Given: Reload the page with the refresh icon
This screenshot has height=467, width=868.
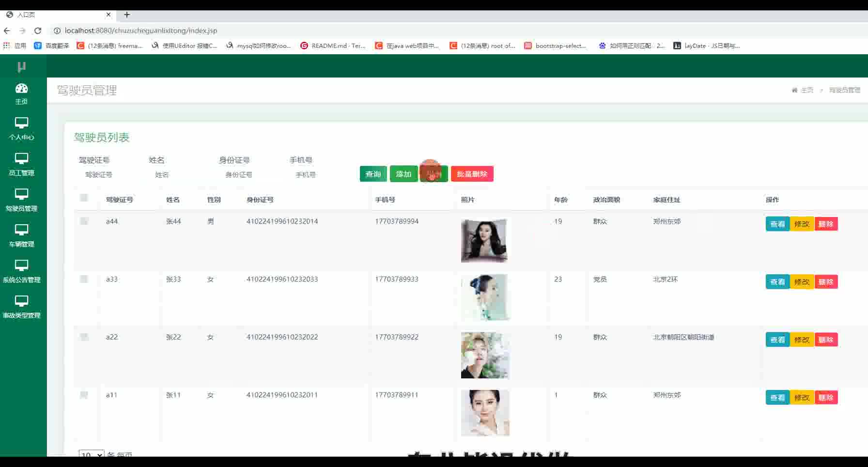Looking at the screenshot, I should (38, 31).
